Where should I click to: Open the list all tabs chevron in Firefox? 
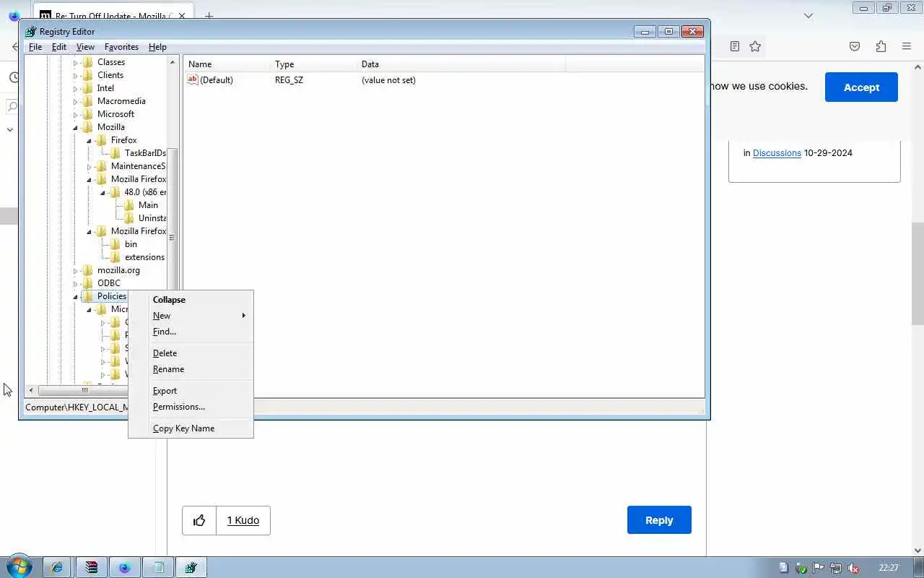coord(808,15)
